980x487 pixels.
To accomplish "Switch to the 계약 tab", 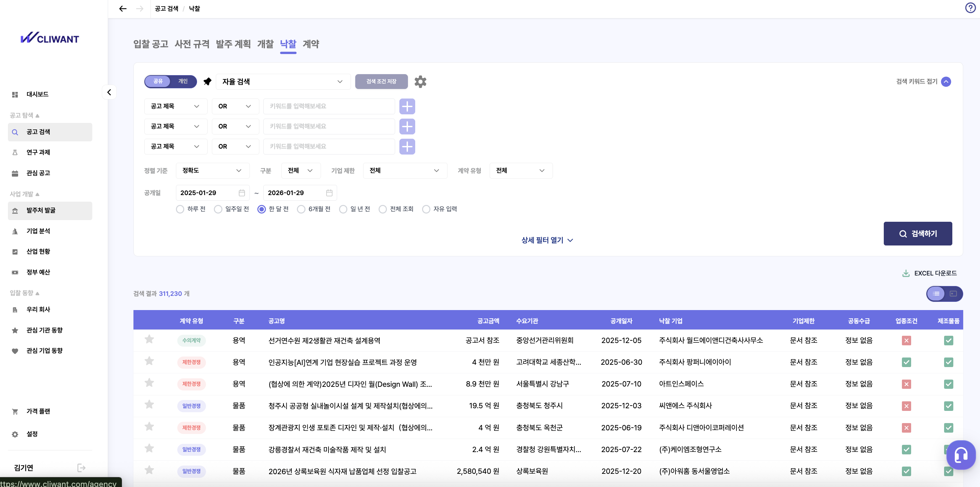I will pyautogui.click(x=311, y=44).
